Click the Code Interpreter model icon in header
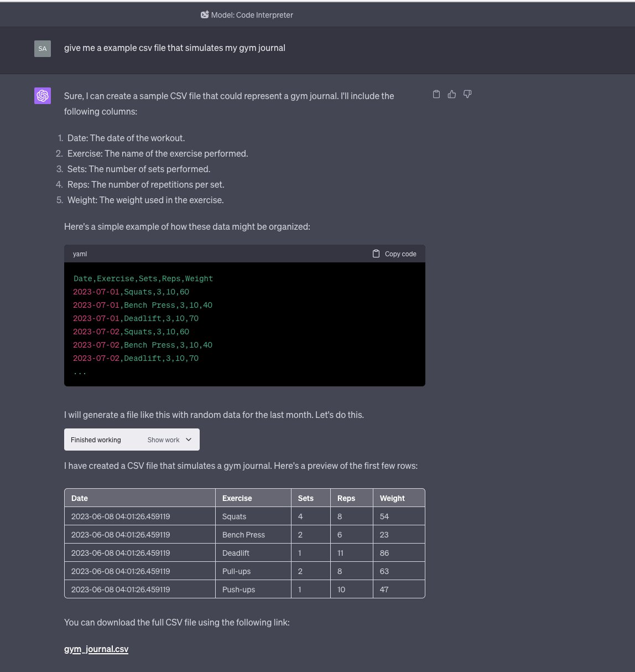The height and width of the screenshot is (672, 635). (204, 15)
